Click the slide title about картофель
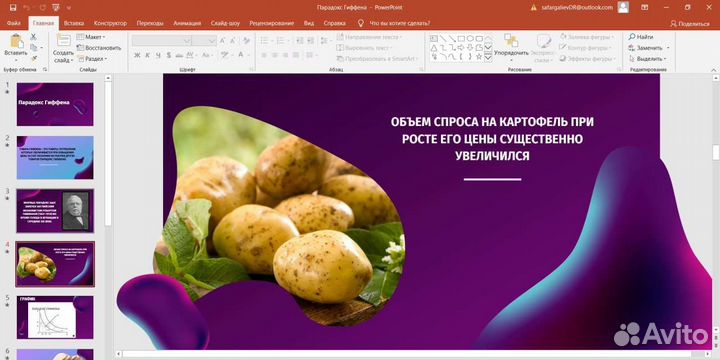The height and width of the screenshot is (360, 720). [x=492, y=139]
